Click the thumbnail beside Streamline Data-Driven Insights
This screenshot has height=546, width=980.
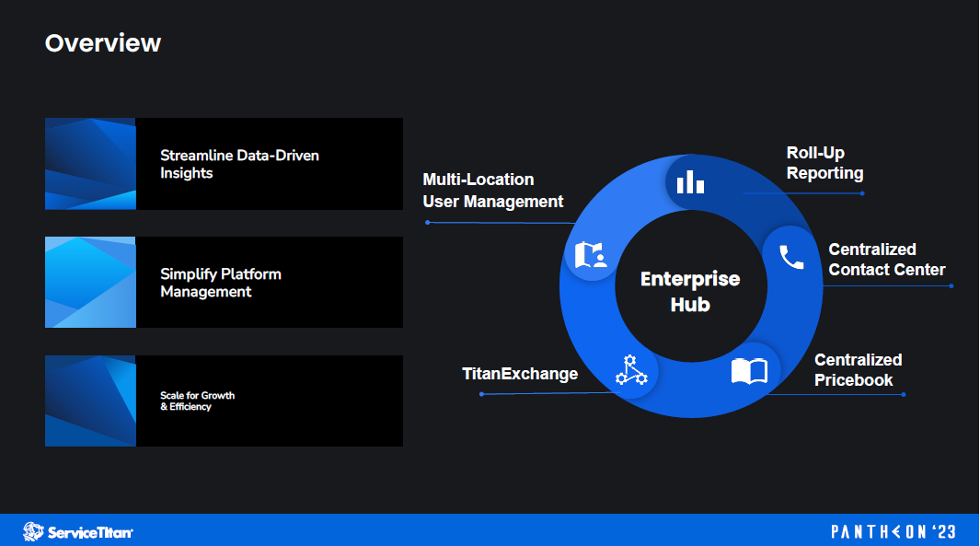[x=90, y=164]
